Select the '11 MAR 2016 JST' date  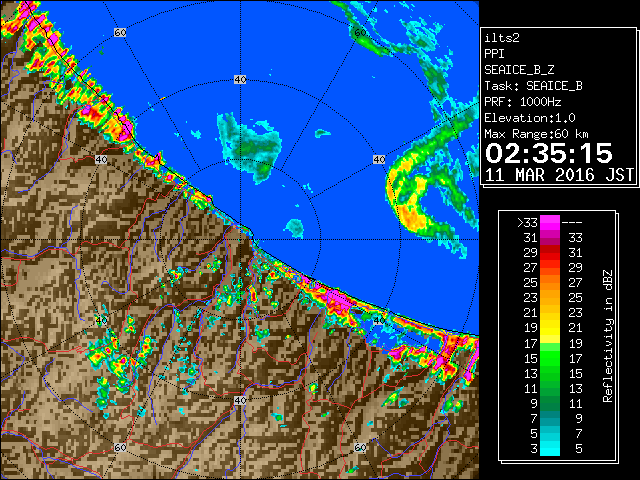pos(560,175)
